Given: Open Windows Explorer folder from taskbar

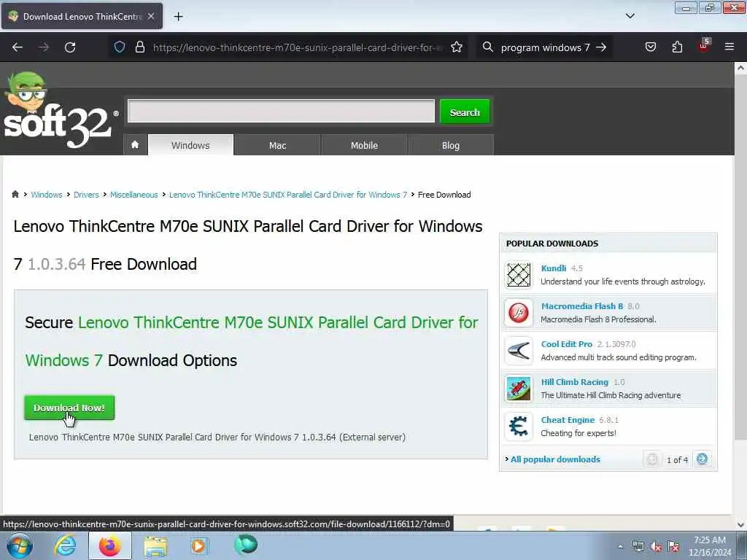Looking at the screenshot, I should [x=156, y=545].
